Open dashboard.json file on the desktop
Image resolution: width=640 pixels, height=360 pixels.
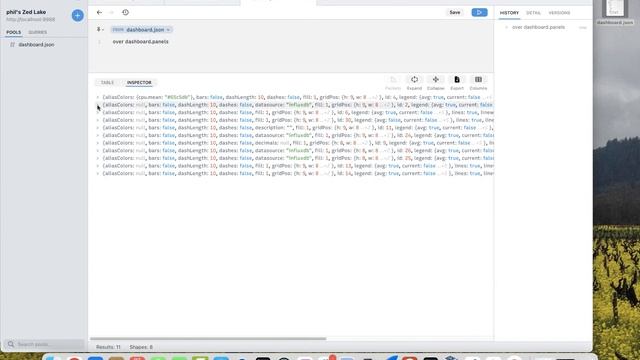(615, 12)
